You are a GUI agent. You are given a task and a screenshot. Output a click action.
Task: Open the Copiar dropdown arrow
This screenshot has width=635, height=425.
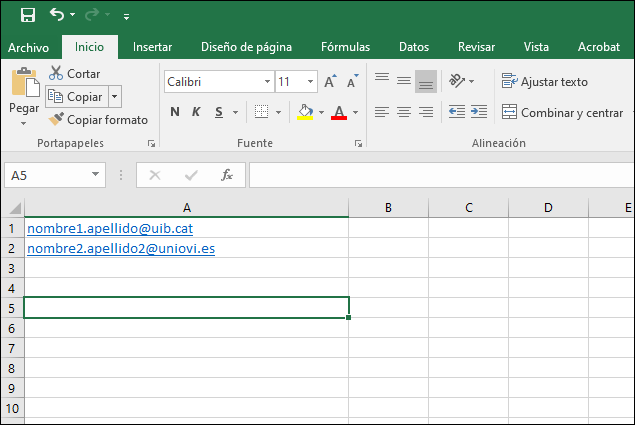pos(115,96)
